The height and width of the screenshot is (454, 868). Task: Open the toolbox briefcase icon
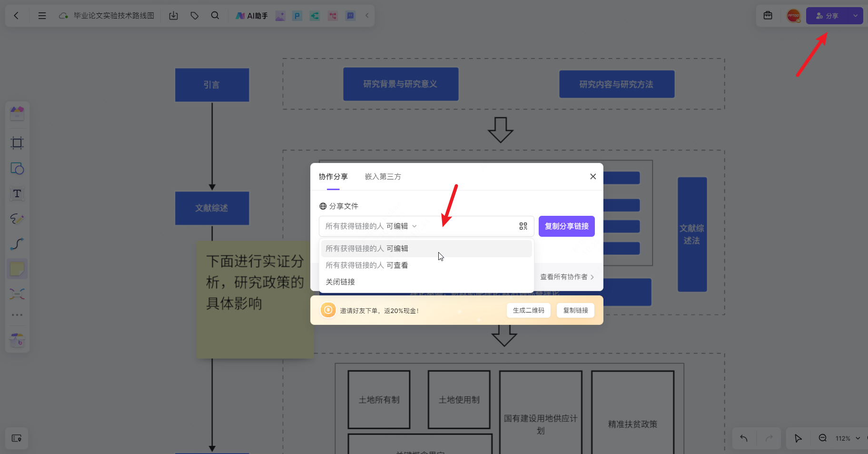768,16
